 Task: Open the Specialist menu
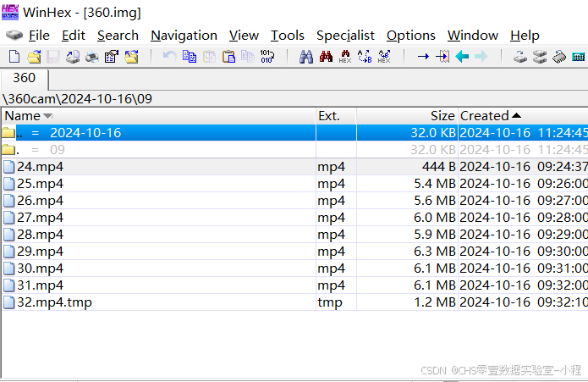(345, 36)
